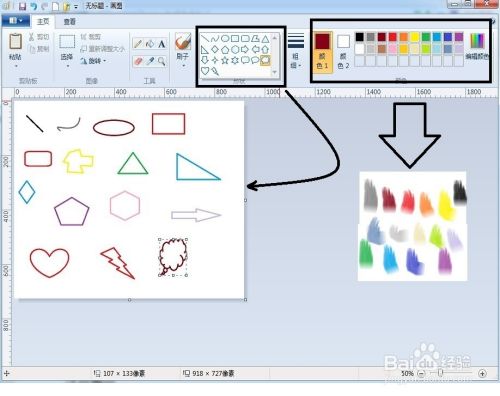Screen dimensions: 500x396
Task: Choose the Oval shape in the gallery
Action: click(225, 39)
